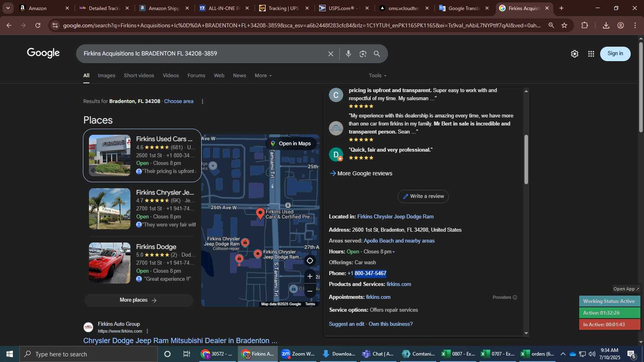The width and height of the screenshot is (644, 362).
Task: Click the page vertical scrollbar thumb
Action: point(641,86)
